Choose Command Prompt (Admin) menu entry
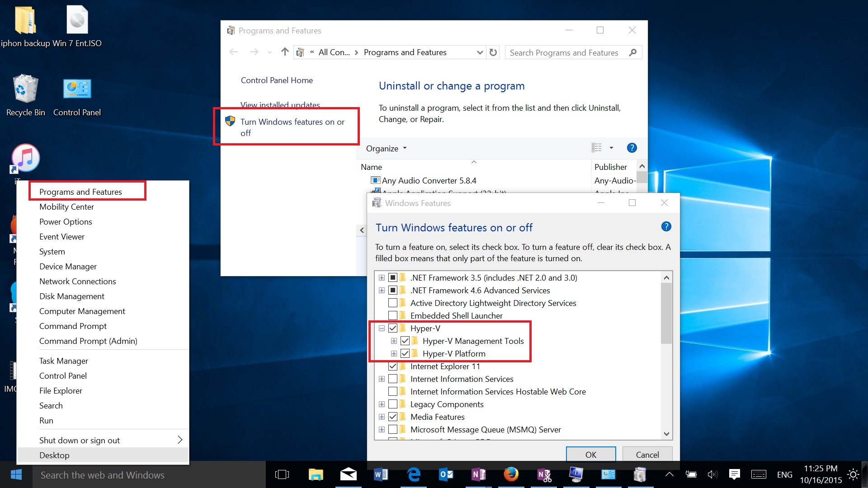 [88, 341]
